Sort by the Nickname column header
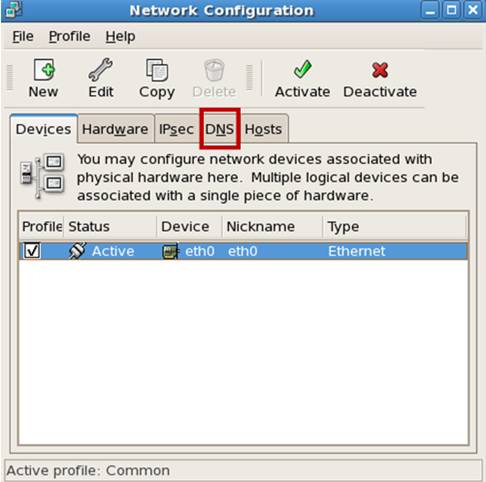This screenshot has height=482, width=486. coord(272,227)
